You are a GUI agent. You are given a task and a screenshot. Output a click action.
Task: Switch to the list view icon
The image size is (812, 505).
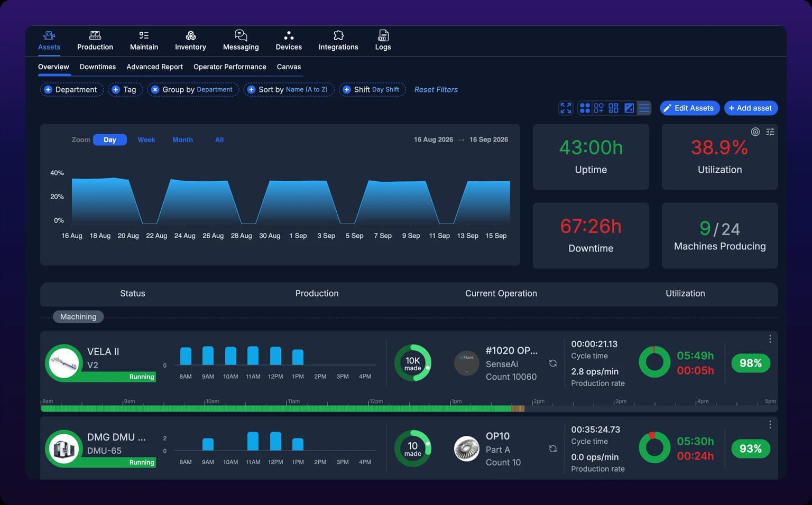click(644, 108)
